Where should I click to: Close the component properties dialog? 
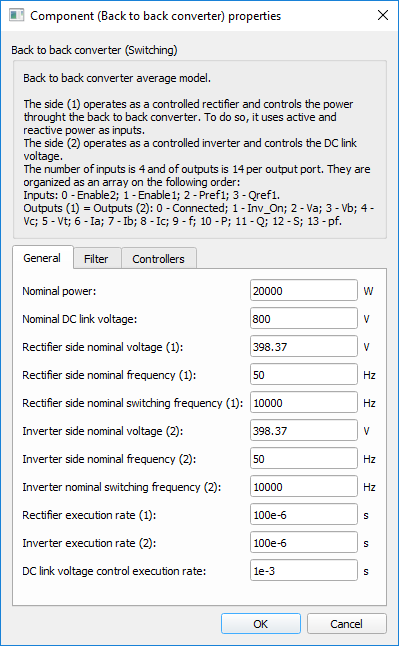click(x=383, y=15)
